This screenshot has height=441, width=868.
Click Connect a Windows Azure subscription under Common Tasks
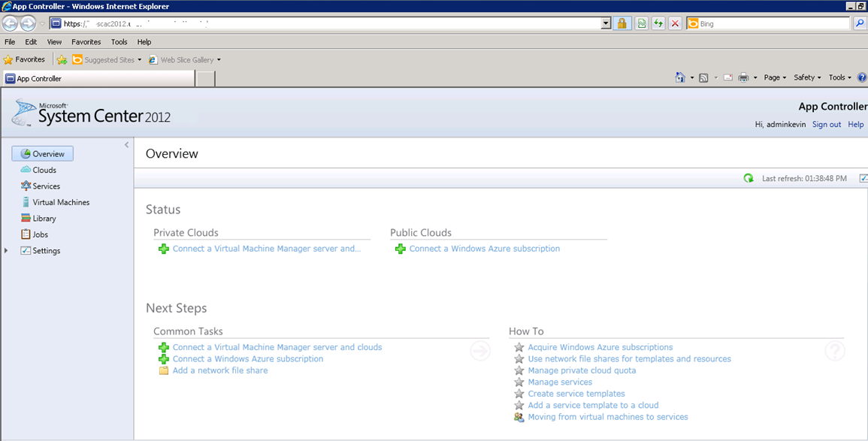click(x=248, y=359)
